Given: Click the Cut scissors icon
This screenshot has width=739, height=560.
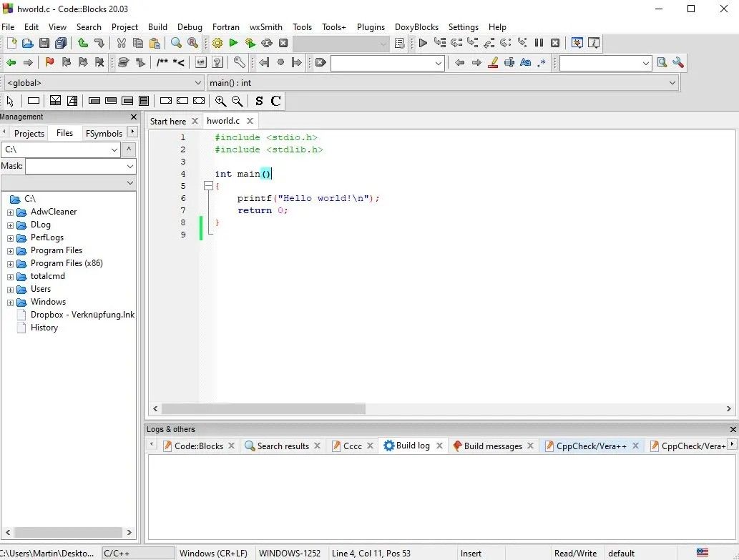Looking at the screenshot, I should click(122, 44).
